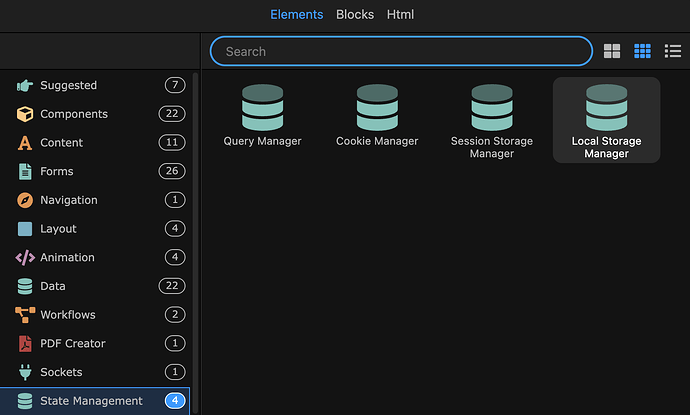Screen dimensions: 690x415
Task: Click the Suggested pointing hand icon
Action: click(25, 85)
